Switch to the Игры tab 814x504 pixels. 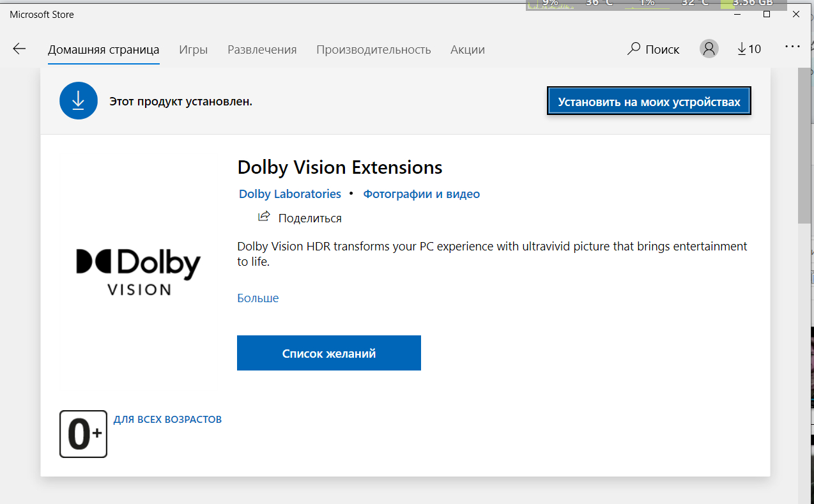(193, 50)
